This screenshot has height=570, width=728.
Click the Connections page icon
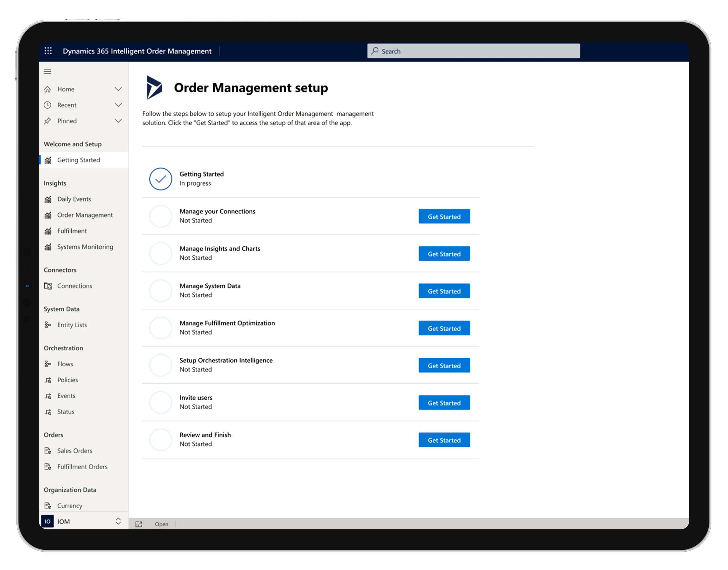point(48,286)
